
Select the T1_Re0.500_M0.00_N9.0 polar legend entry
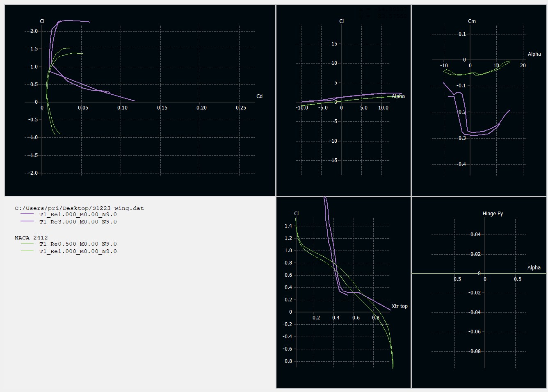[x=78, y=244]
